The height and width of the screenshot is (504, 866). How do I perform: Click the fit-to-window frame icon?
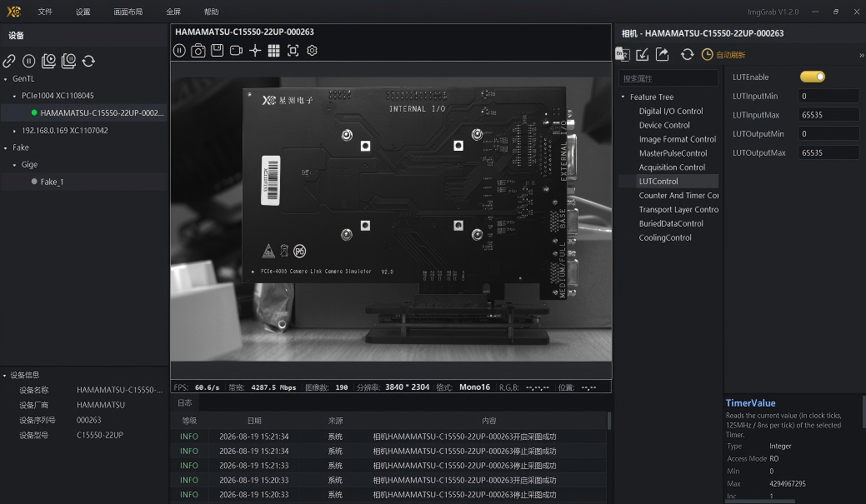coord(293,51)
